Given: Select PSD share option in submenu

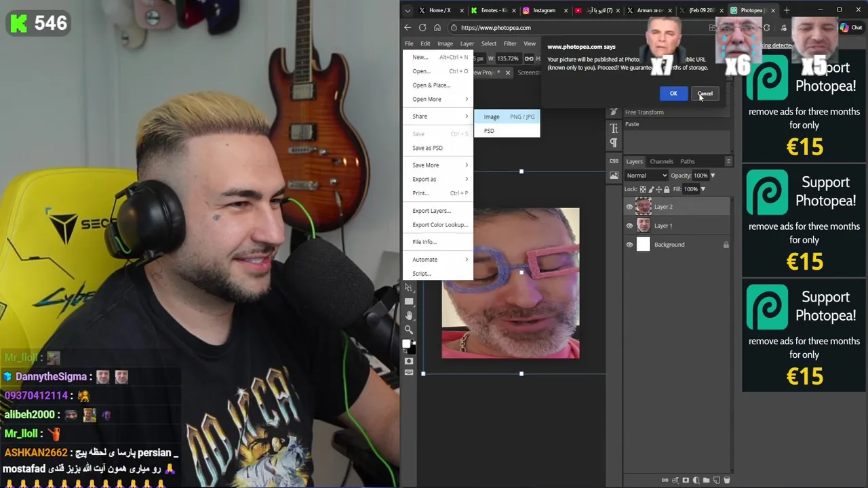Looking at the screenshot, I should (x=507, y=131).
